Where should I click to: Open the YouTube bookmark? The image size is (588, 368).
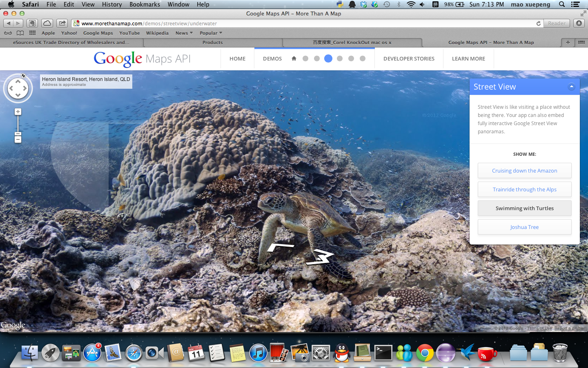pyautogui.click(x=129, y=33)
